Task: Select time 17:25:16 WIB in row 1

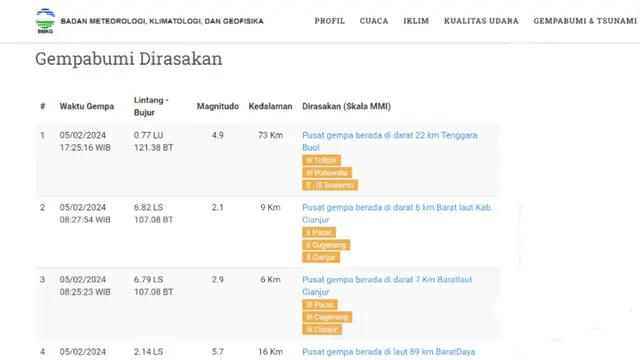Action: [85, 148]
